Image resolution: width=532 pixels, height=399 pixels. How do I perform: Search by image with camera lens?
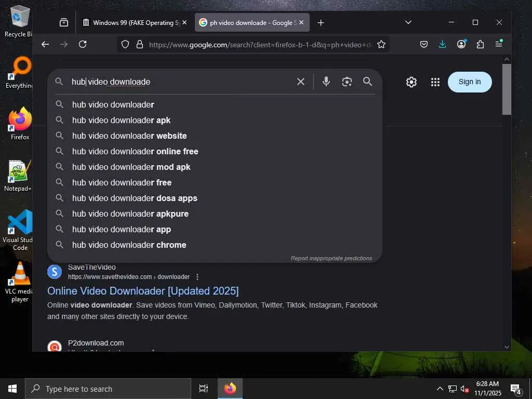[x=347, y=82]
